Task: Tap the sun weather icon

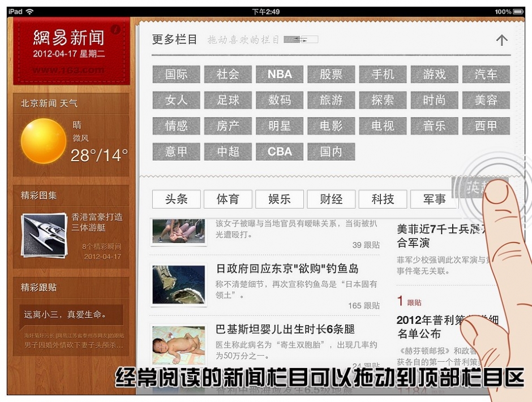Action: pyautogui.click(x=44, y=141)
